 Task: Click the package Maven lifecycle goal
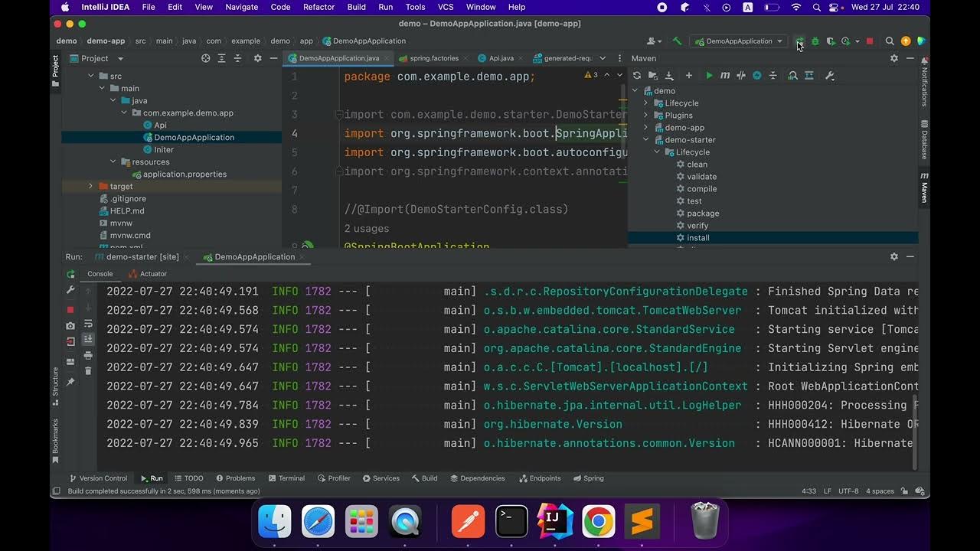click(x=703, y=214)
